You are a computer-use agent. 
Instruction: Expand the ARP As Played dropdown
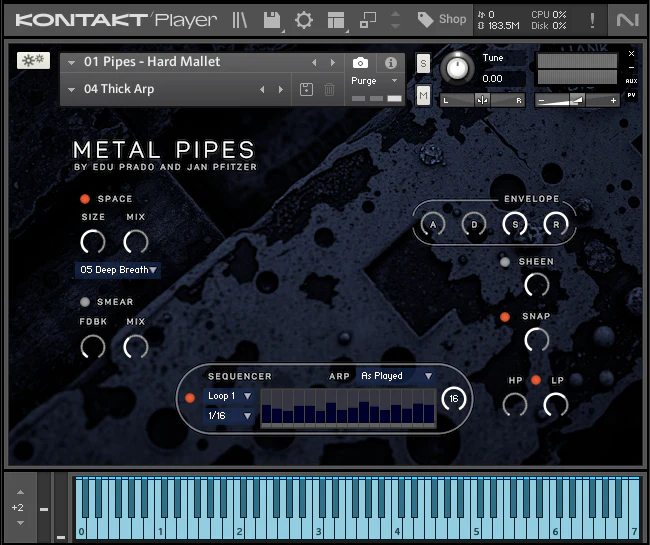point(396,376)
